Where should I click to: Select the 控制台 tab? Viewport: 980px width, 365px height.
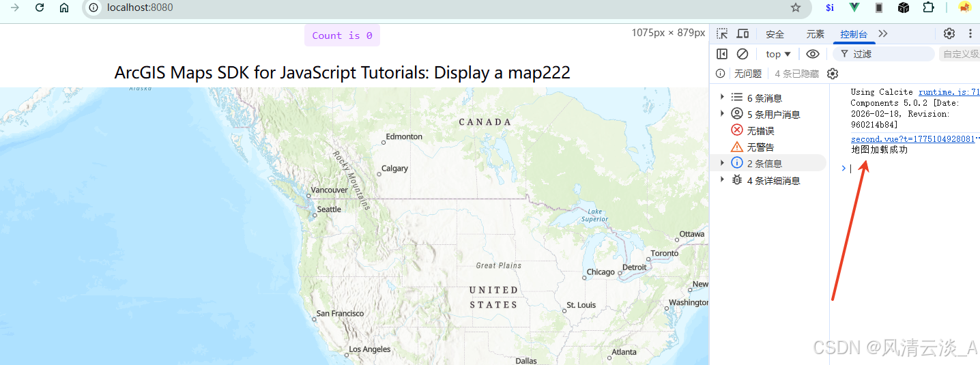point(854,34)
